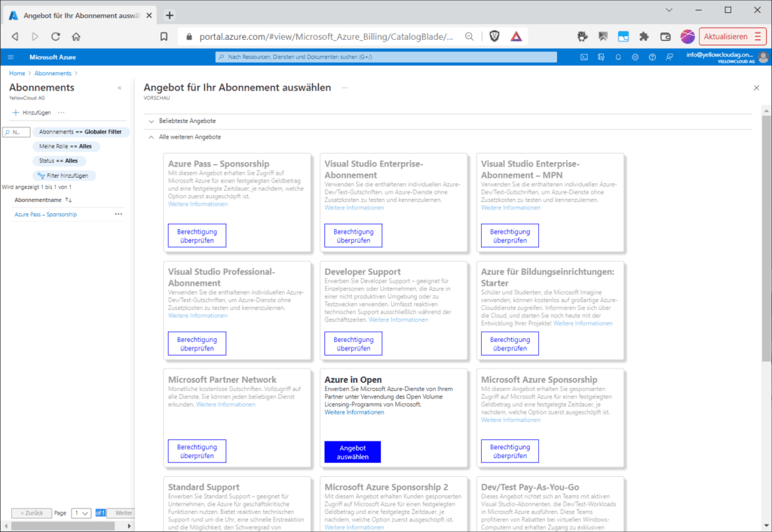Open the purple profile avatar icon
Screen dimensions: 772x532
pyautogui.click(x=688, y=36)
